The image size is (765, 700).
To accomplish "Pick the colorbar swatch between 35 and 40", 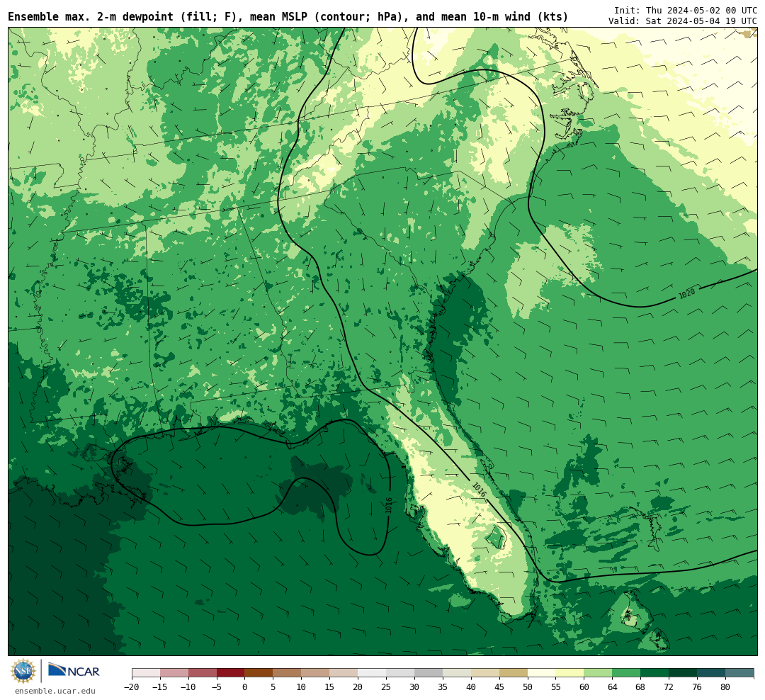I will point(457,673).
